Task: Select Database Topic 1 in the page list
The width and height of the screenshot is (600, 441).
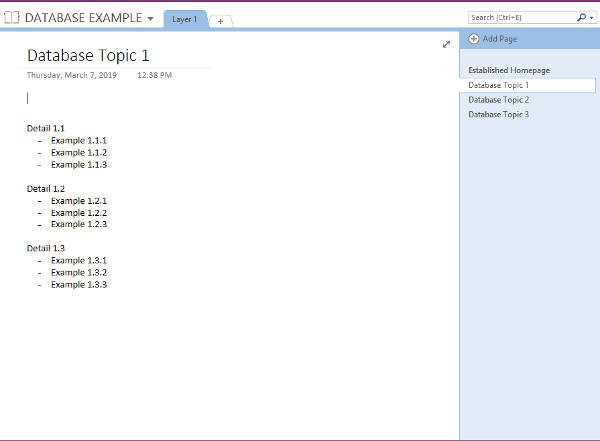Action: [x=499, y=85]
